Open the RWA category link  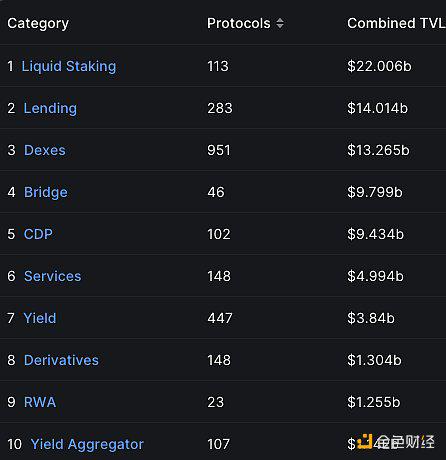40,402
